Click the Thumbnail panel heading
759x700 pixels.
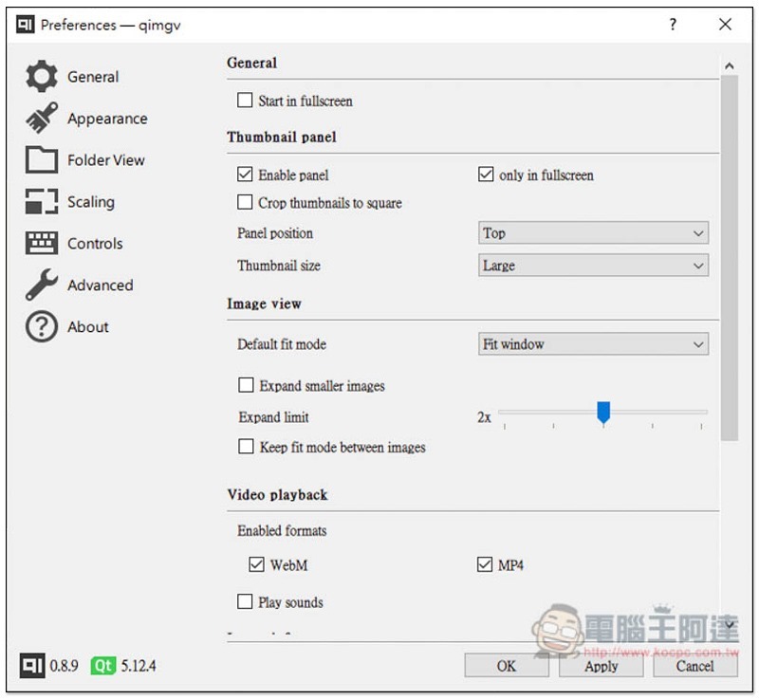[x=282, y=137]
